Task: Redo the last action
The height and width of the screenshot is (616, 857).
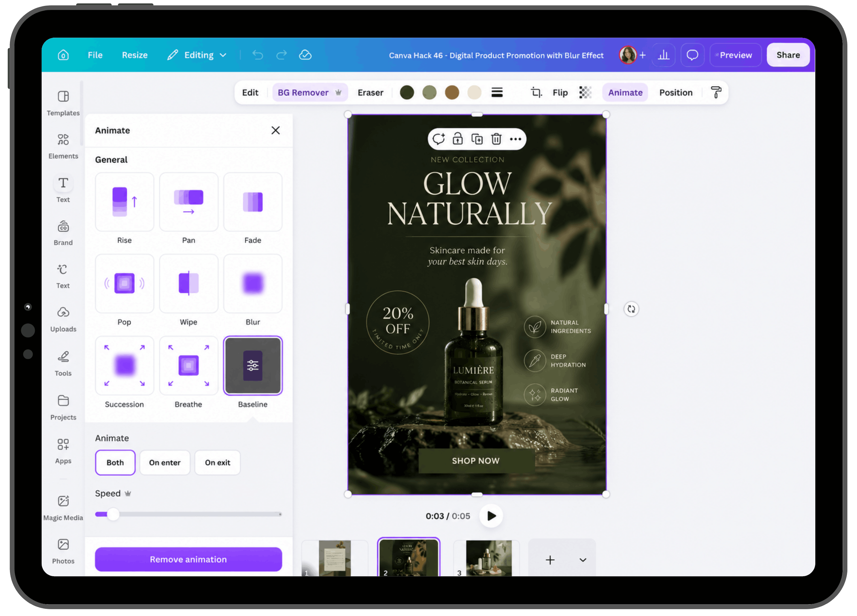Action: 281,55
